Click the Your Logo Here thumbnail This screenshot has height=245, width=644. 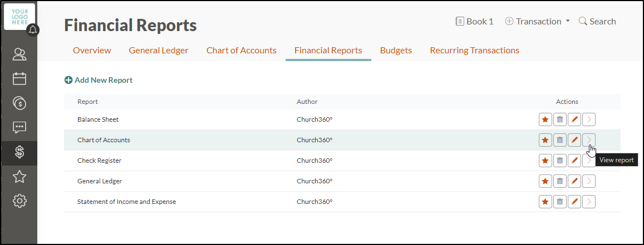19,17
